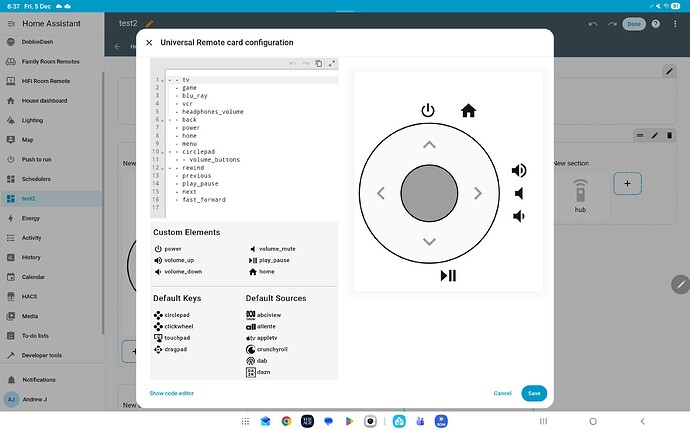Open House dashboard in sidebar
This screenshot has height=430, width=690.
point(51,100)
